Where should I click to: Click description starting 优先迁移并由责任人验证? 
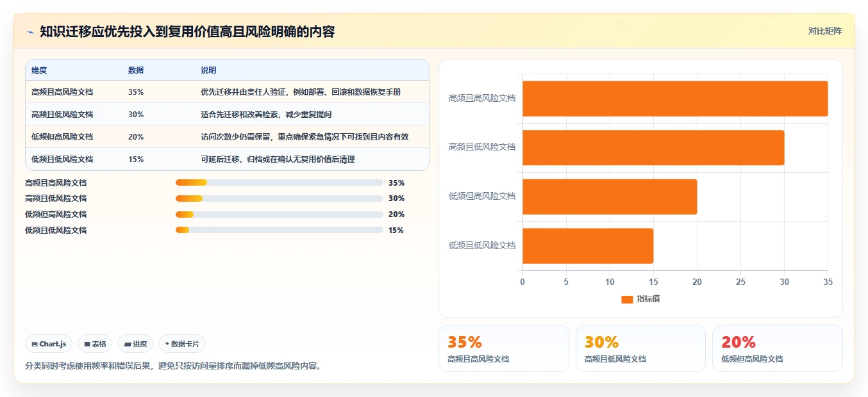coord(301,92)
